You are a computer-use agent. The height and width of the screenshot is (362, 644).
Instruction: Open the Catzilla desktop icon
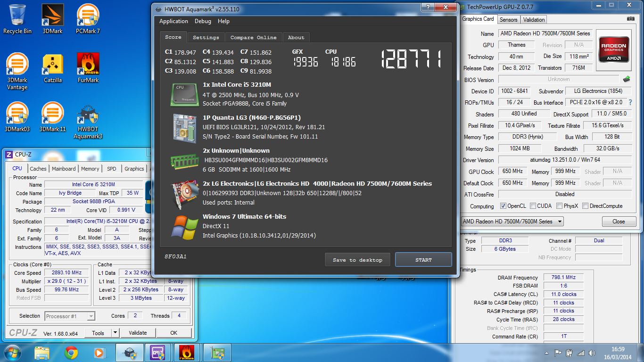(x=53, y=68)
